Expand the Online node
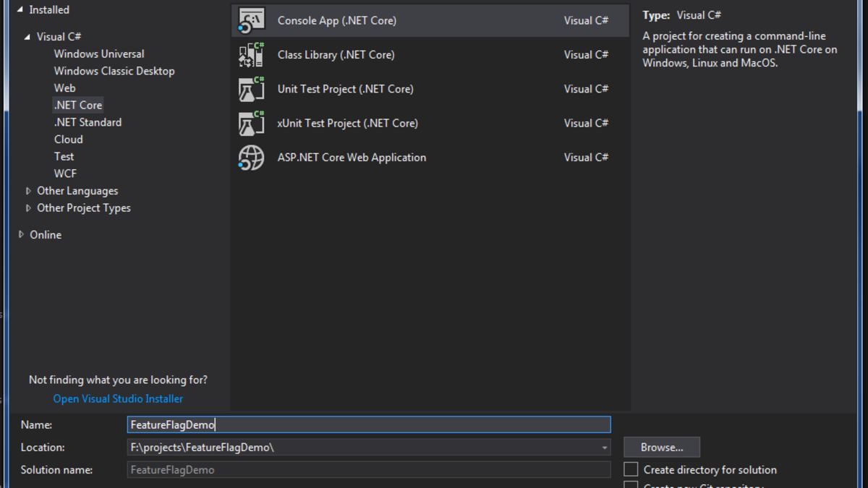The height and width of the screenshot is (488, 868). (21, 235)
